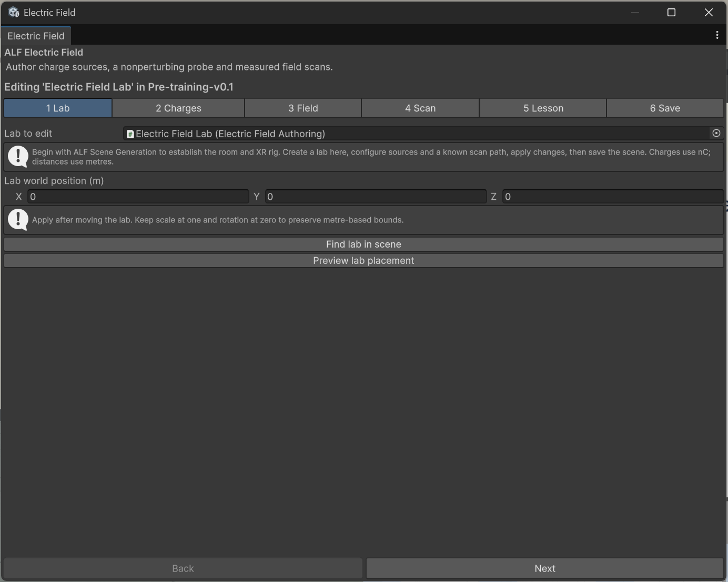Screen dimensions: 728x582
Task: Click the 'Editing Electric Field Lab' heading text
Action: tap(119, 87)
